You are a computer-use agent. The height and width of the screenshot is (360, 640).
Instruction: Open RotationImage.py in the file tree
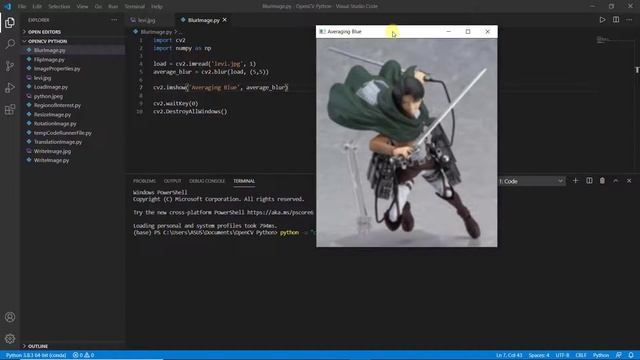pos(55,124)
